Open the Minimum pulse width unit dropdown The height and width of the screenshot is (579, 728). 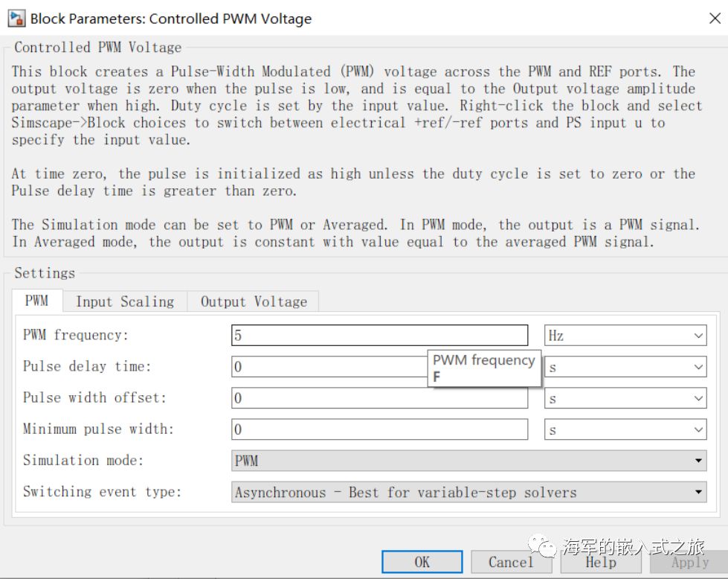[x=625, y=429]
